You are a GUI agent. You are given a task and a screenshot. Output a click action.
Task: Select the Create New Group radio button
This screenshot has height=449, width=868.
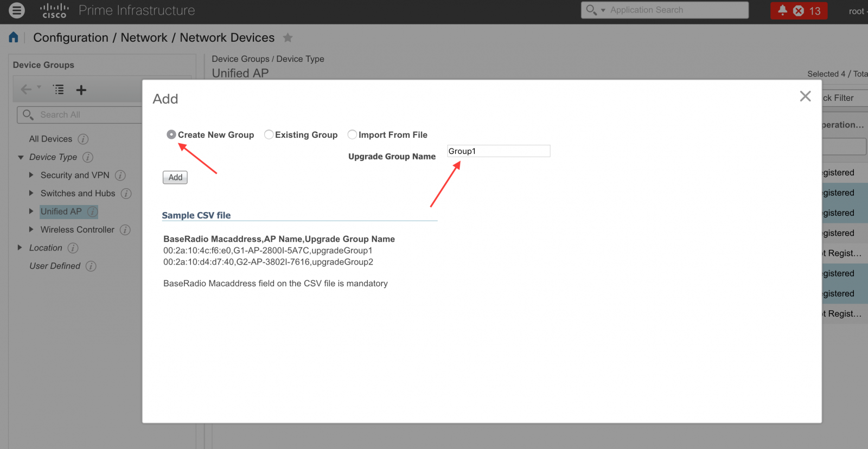(x=171, y=134)
